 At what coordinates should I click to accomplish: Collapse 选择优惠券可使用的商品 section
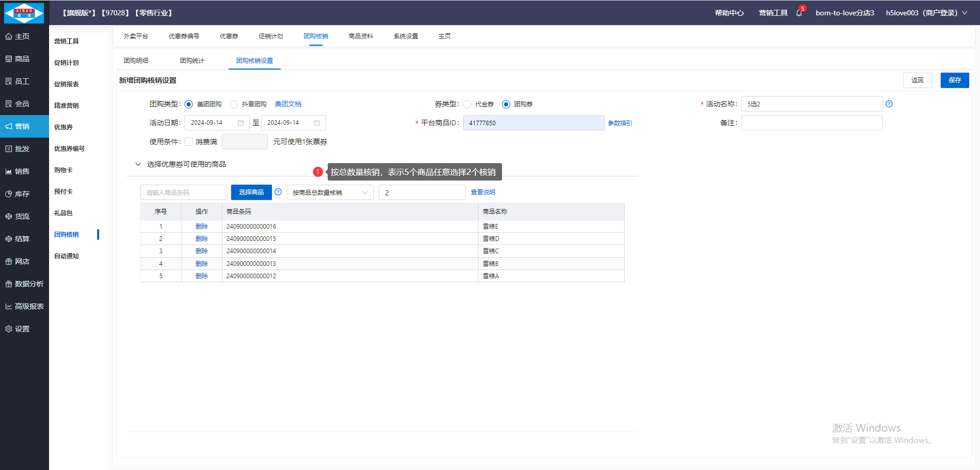point(138,164)
